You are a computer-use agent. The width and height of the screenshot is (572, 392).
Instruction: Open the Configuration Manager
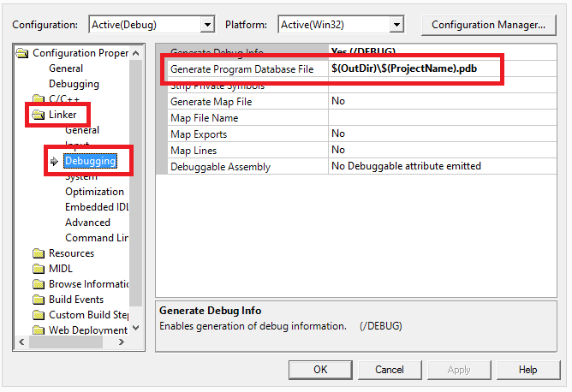pyautogui.click(x=488, y=25)
